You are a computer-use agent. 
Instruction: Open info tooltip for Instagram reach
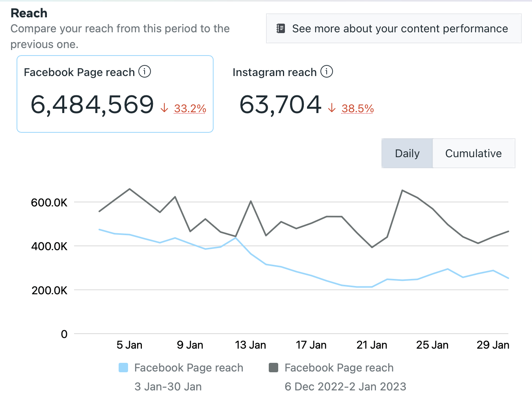click(x=327, y=71)
